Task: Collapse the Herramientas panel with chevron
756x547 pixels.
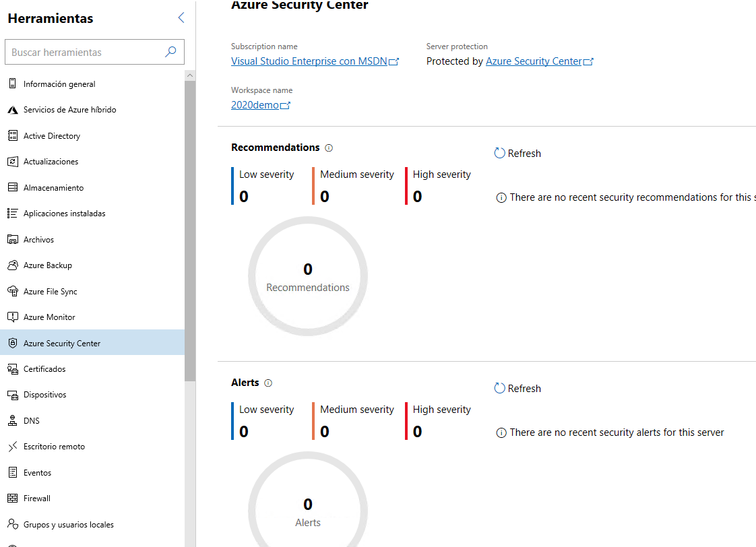Action: (181, 18)
